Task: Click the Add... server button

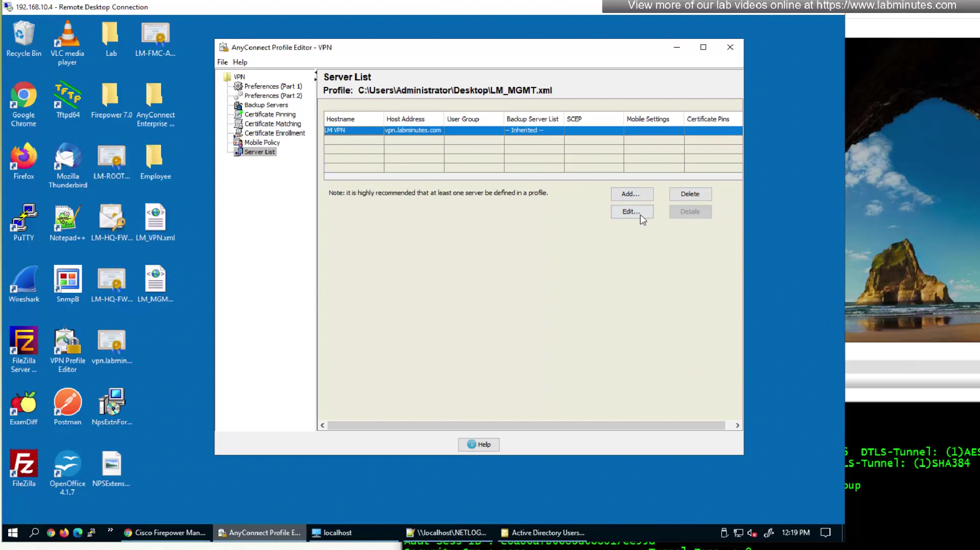Action: [x=631, y=194]
